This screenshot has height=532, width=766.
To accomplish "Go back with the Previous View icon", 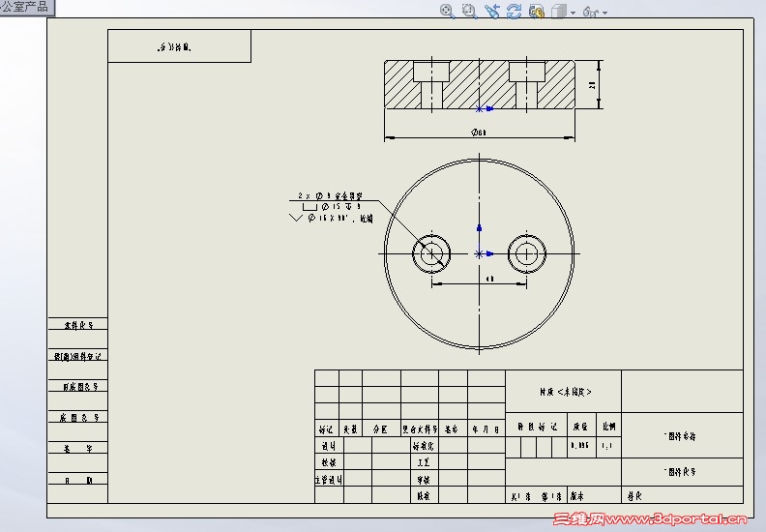I will [492, 12].
